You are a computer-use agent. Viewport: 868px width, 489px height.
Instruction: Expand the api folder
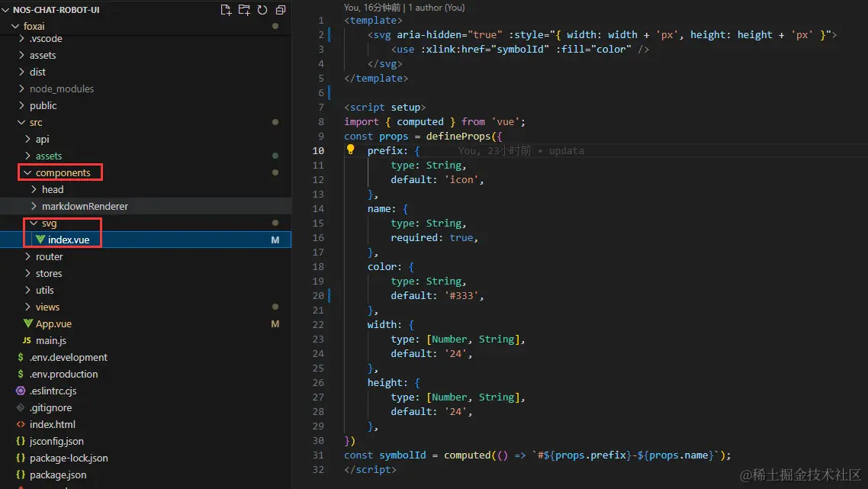coord(27,139)
